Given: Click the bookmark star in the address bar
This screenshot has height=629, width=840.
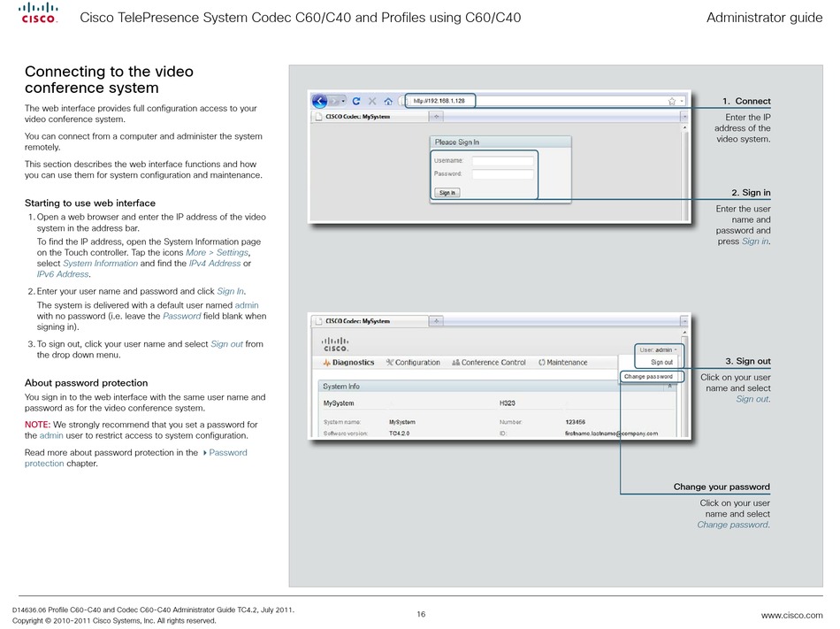Looking at the screenshot, I should coord(672,101).
